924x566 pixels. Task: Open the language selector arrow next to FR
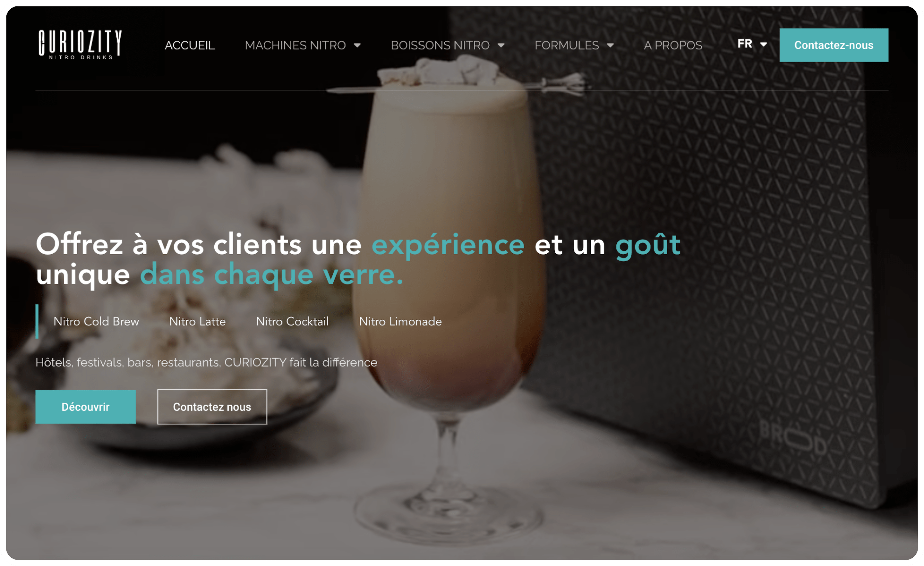764,44
